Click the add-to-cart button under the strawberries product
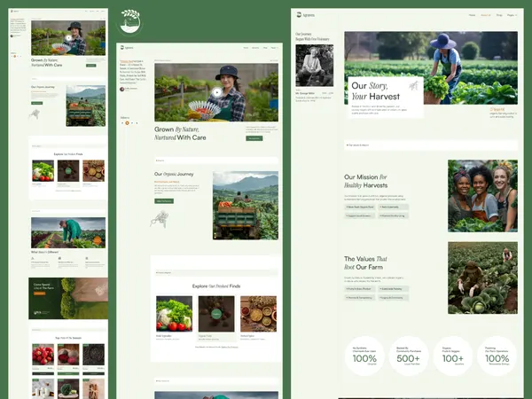Screen dimensions: 532x399 coord(43,373)
